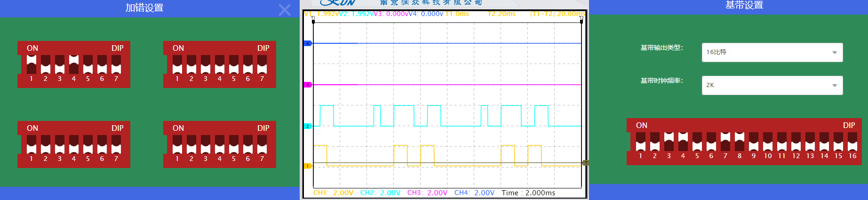The height and width of the screenshot is (200, 868).
Task: Click the CH1: 2.00V scale label
Action: pos(334,193)
